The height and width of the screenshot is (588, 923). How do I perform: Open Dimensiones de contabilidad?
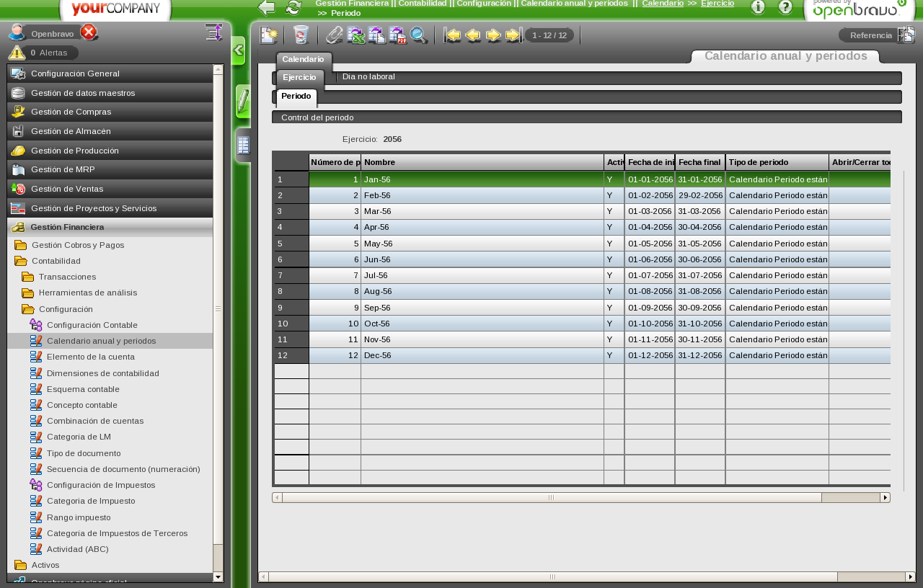(110, 373)
